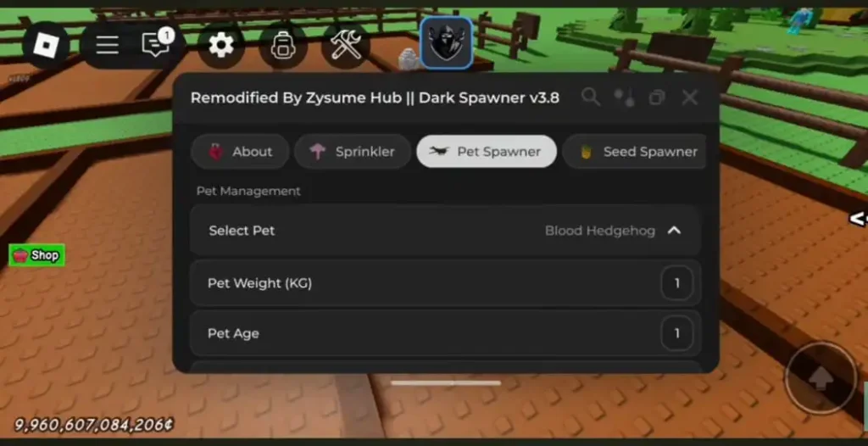Click the Pet Weight (KG) value field
868x446 pixels.
pos(676,283)
